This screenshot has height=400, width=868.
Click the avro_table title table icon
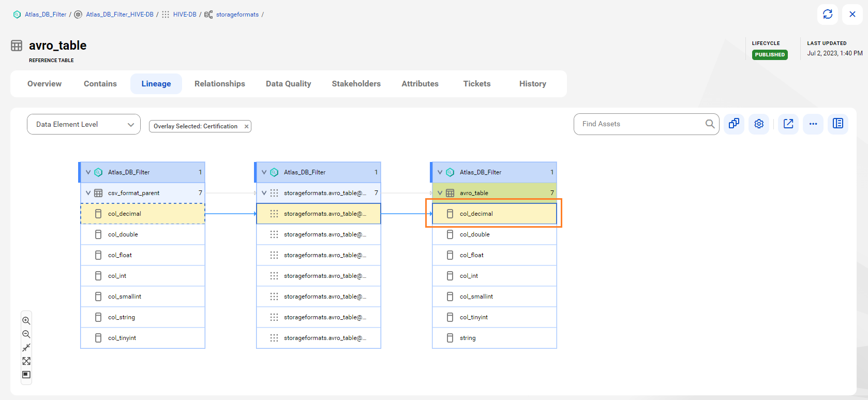coord(17,46)
